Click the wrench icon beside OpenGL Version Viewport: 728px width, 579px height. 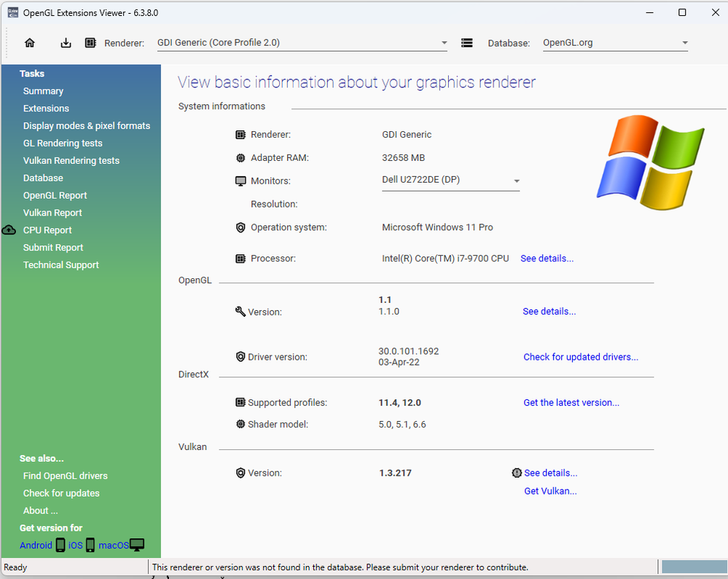click(x=240, y=311)
